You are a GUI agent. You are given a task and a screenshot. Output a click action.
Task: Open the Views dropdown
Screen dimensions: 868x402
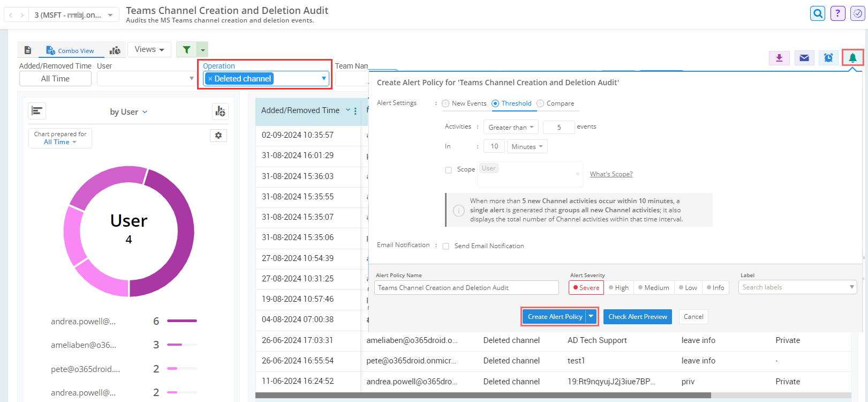tap(149, 49)
